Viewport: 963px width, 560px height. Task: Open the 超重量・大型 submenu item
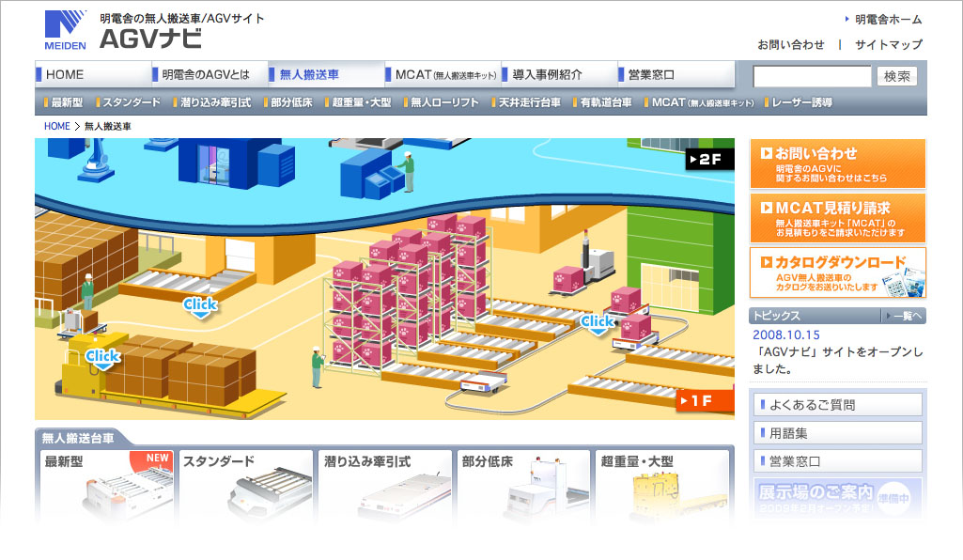[x=358, y=102]
